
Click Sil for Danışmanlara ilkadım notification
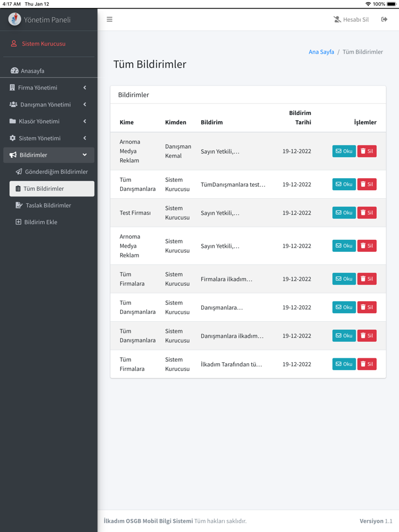(367, 335)
